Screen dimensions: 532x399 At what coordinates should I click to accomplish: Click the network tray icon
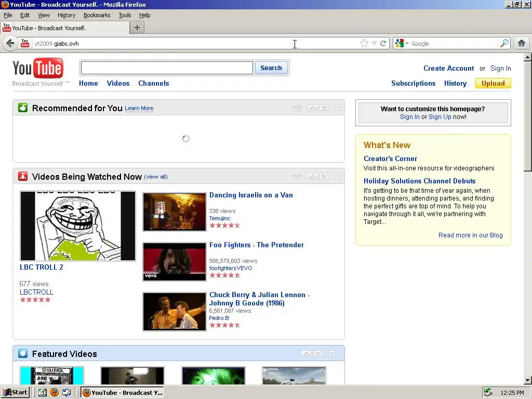tap(488, 392)
